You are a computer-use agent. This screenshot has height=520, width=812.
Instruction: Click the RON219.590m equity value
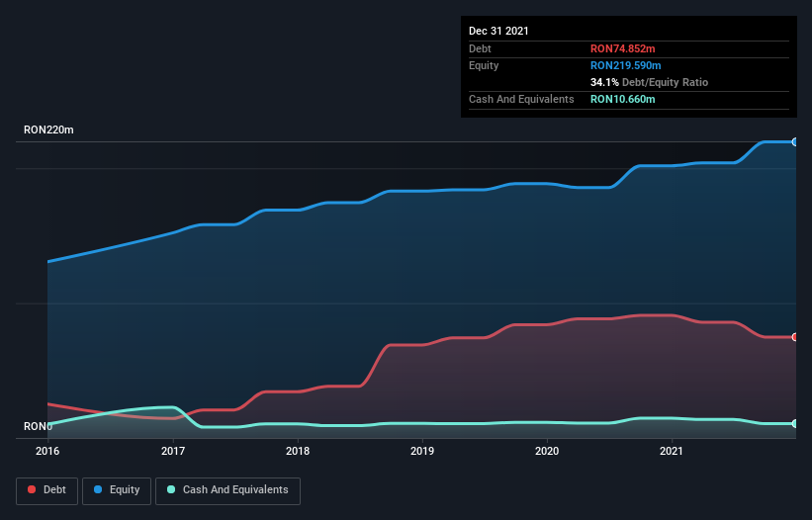click(626, 65)
